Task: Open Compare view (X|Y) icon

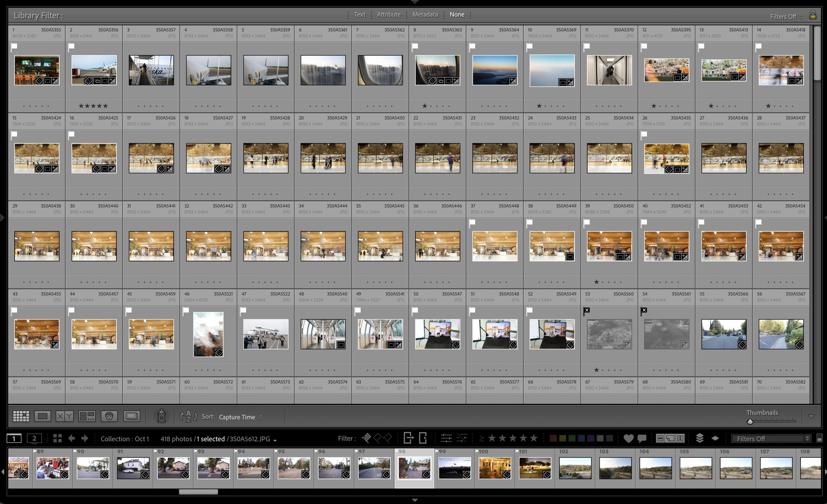Action: (x=65, y=416)
